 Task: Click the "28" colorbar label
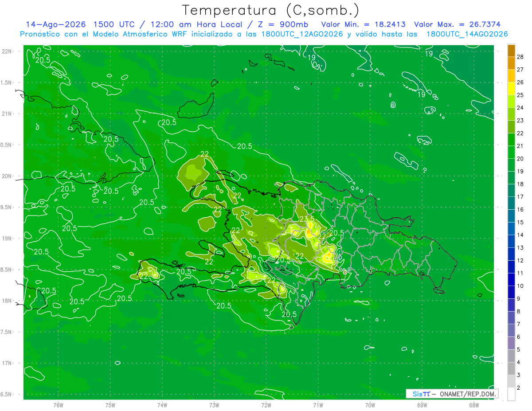click(x=520, y=57)
